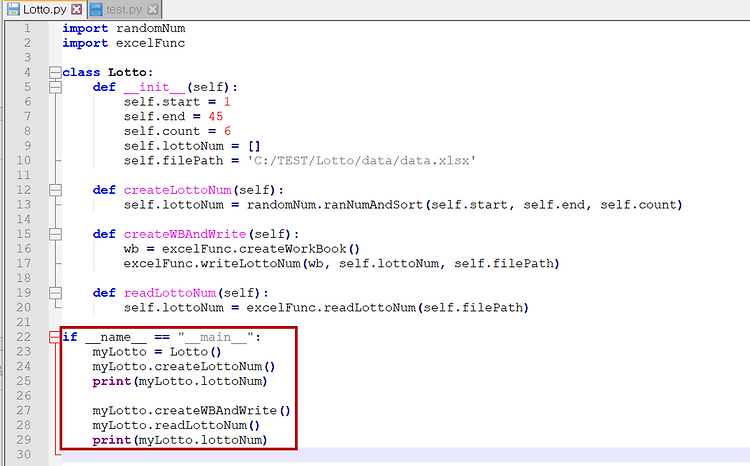
Task: Click the value 1 on self.start line
Action: click(x=227, y=102)
